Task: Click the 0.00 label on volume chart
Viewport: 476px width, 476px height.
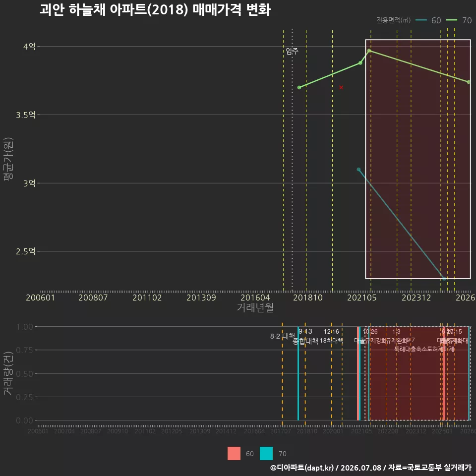Action: (24, 420)
